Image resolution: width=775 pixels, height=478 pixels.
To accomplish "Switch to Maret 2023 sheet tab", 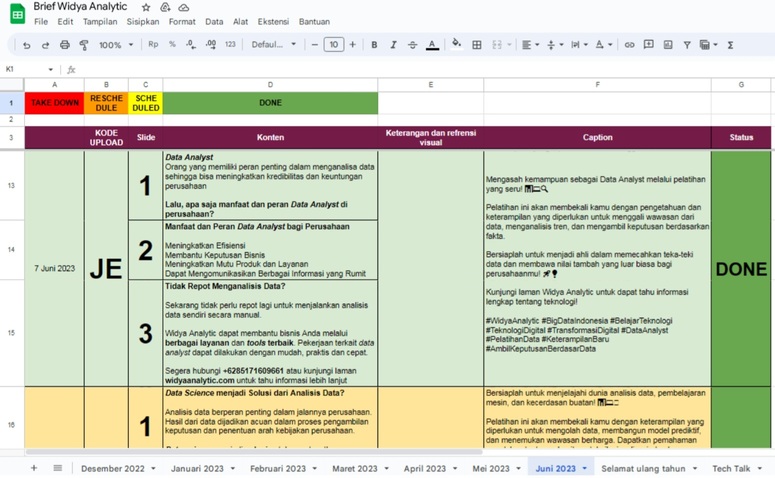I will tap(354, 469).
